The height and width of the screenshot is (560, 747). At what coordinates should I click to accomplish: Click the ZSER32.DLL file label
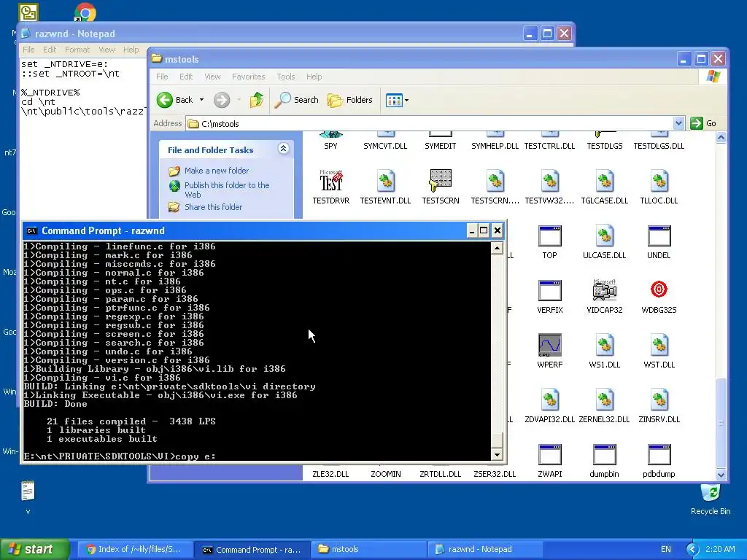[495, 474]
